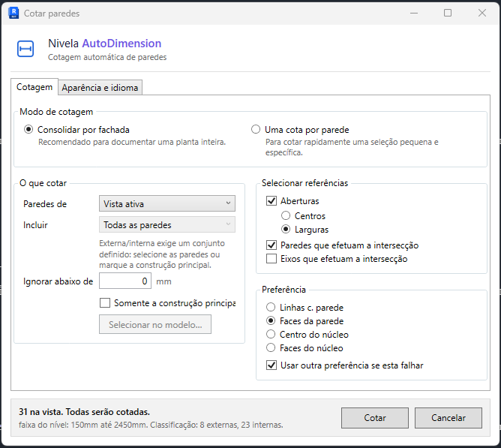Click the Cancelar button
501x448 pixels.
(448, 418)
